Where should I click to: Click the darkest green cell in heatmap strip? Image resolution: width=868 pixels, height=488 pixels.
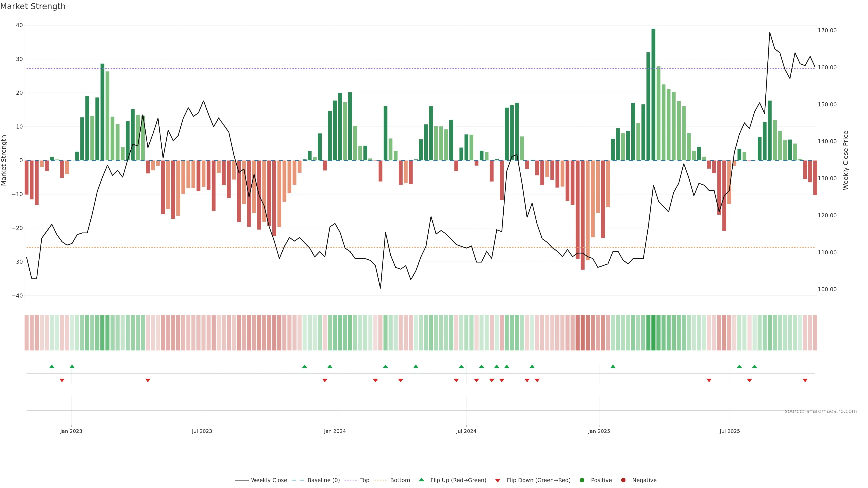pyautogui.click(x=653, y=333)
